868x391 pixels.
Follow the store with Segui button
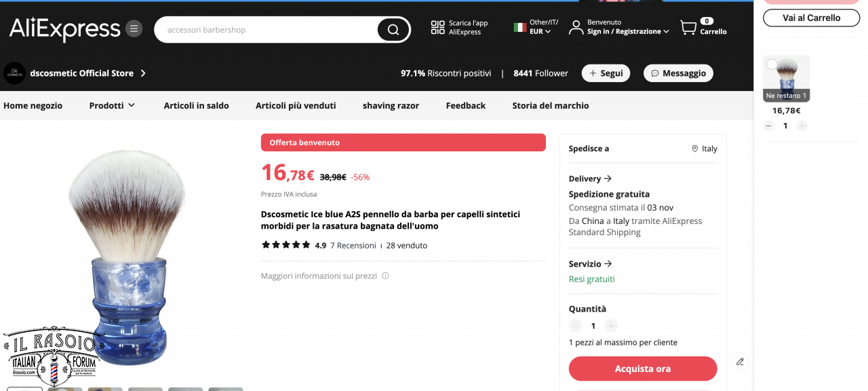[x=606, y=73]
